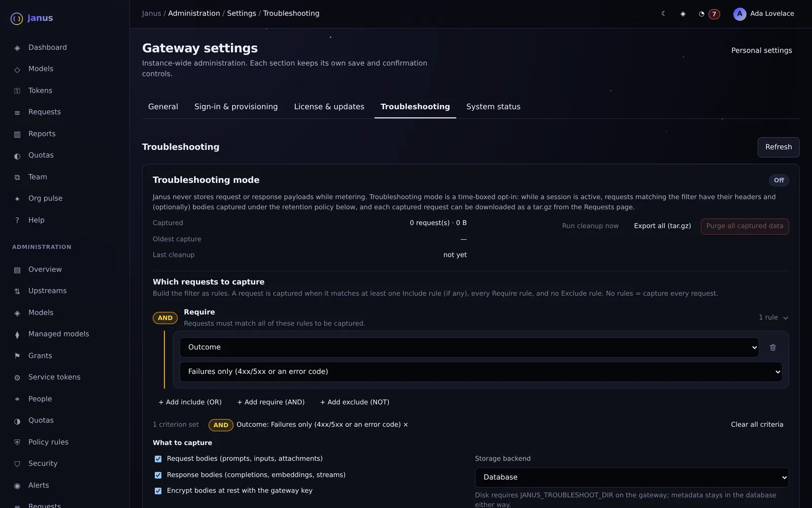Open the Outcome rule field dropdown

(x=469, y=347)
